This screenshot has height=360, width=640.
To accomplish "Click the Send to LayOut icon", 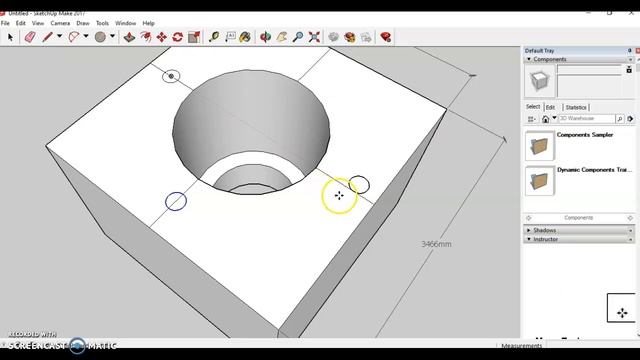I will click(366, 37).
